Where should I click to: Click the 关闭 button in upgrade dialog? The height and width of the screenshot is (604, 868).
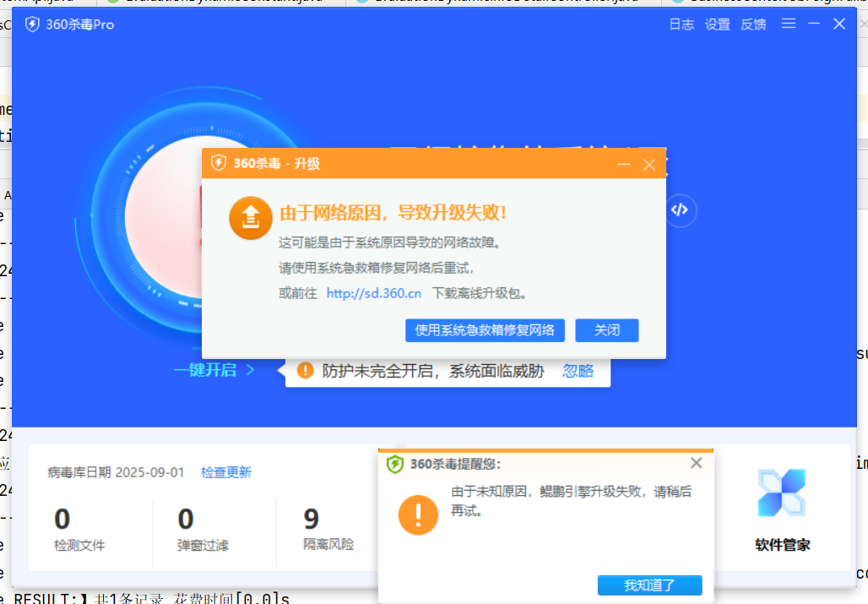pos(606,330)
